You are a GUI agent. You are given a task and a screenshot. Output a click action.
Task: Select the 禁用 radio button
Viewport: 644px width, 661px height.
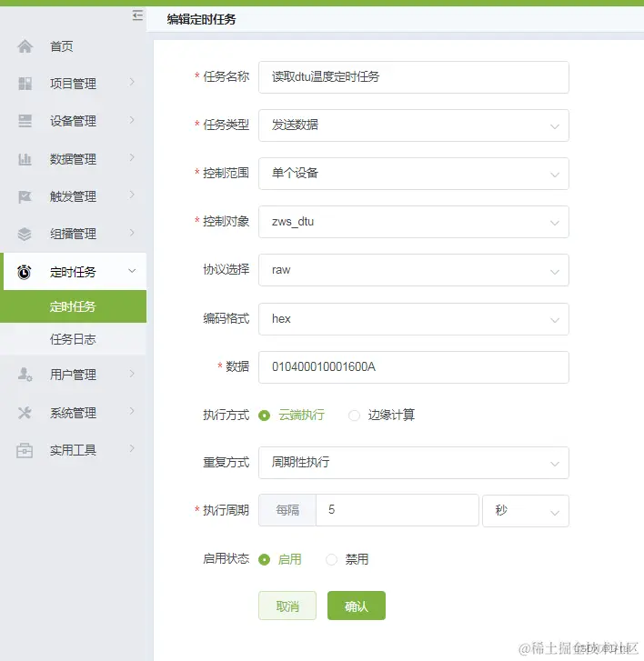click(331, 559)
